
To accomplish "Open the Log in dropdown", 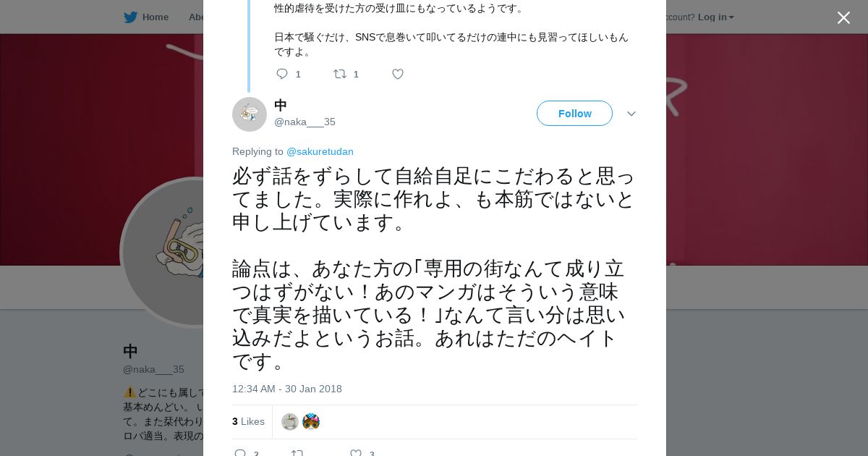I will (x=715, y=17).
